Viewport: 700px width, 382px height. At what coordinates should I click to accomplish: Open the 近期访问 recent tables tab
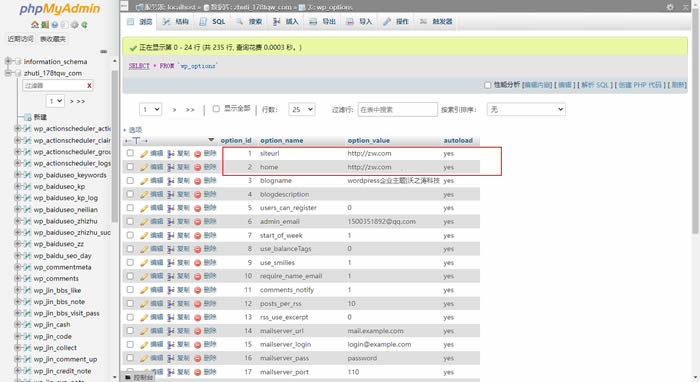click(x=21, y=39)
